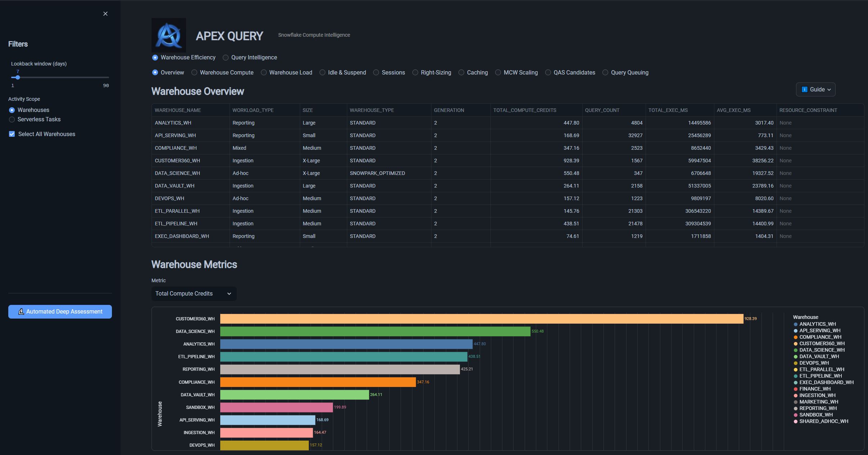868x455 pixels.
Task: Click the SHARED_ADHOC_WH legend entry
Action: [821, 422]
